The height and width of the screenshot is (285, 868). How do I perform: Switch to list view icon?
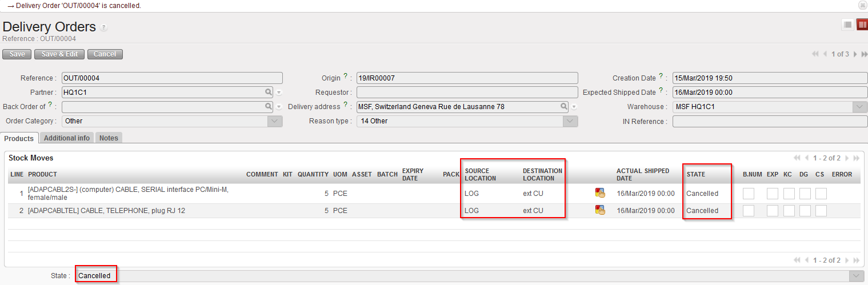[847, 25]
